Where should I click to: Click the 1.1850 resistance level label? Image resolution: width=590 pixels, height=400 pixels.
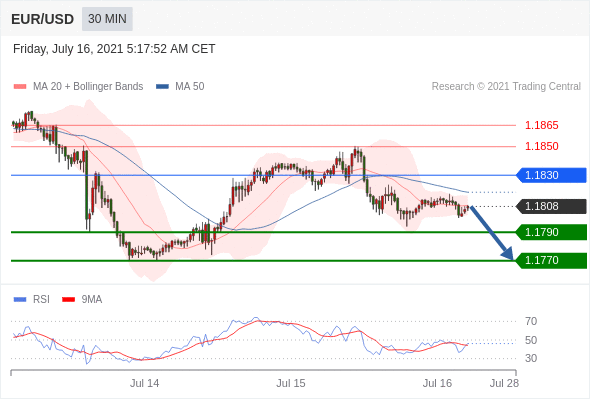541,146
